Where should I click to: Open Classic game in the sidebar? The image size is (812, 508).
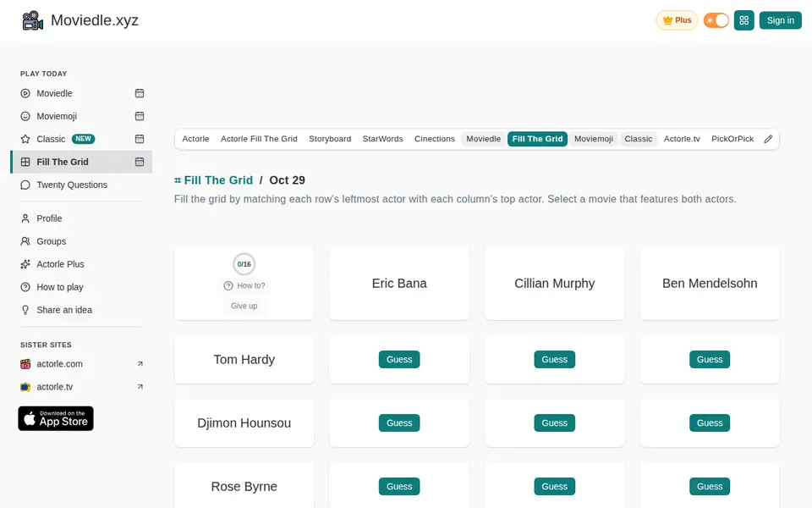[51, 139]
